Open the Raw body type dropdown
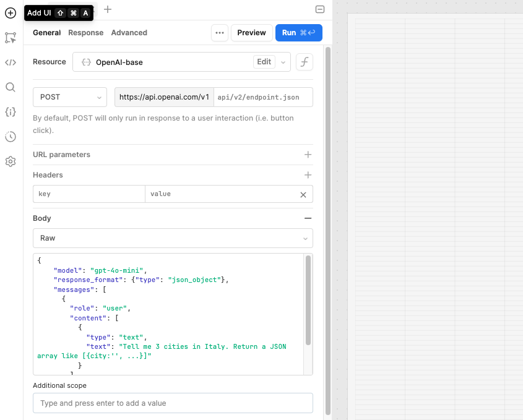Screen dimensions: 523x420 point(173,238)
